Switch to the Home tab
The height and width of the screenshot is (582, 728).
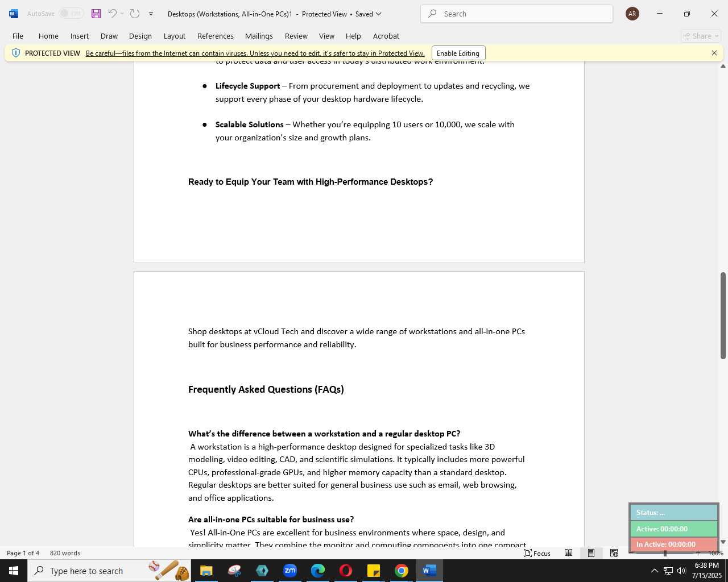[48, 36]
